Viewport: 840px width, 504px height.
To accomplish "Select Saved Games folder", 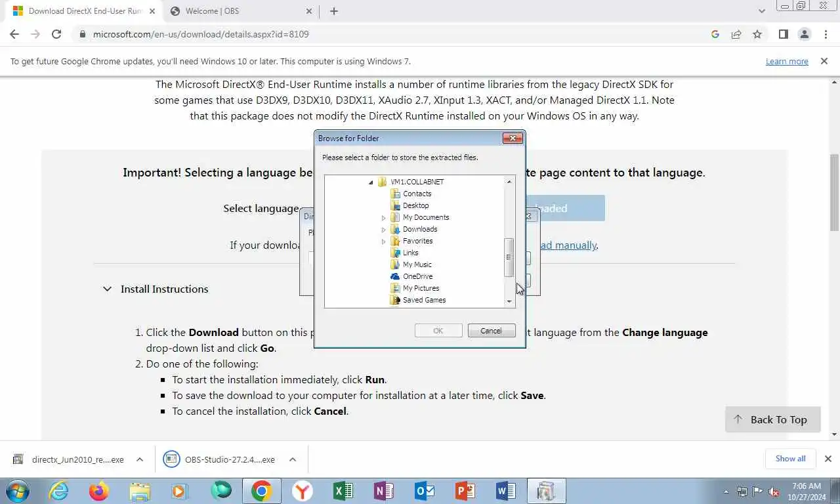I will 424,300.
